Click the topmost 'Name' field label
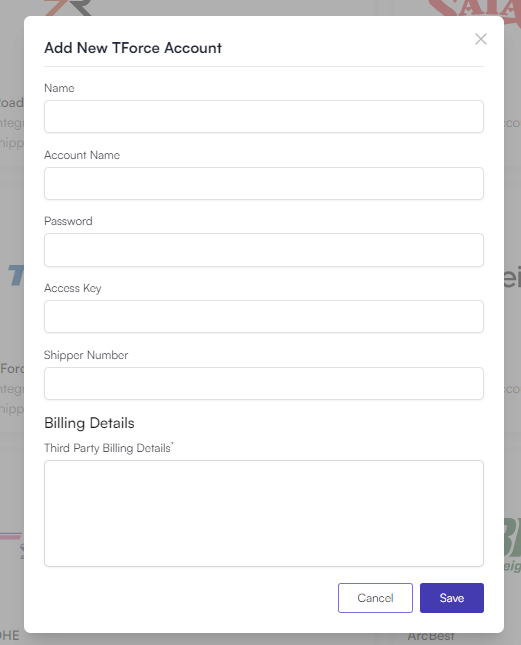This screenshot has height=645, width=521. coord(59,88)
